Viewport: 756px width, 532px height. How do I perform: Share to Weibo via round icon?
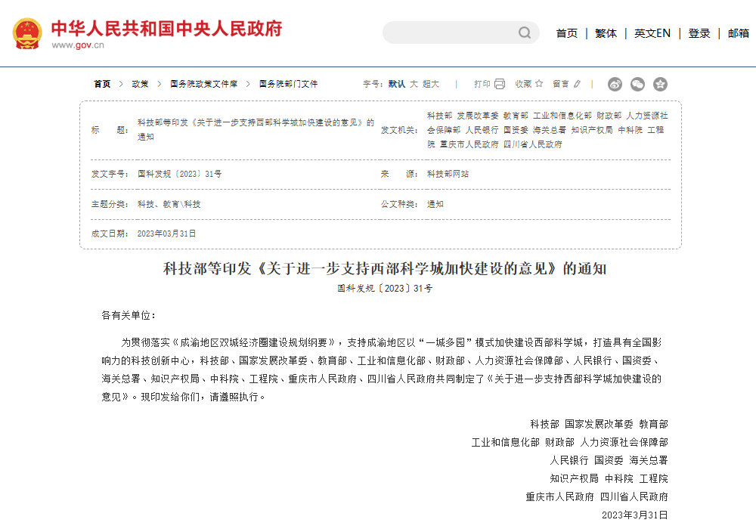[x=615, y=85]
